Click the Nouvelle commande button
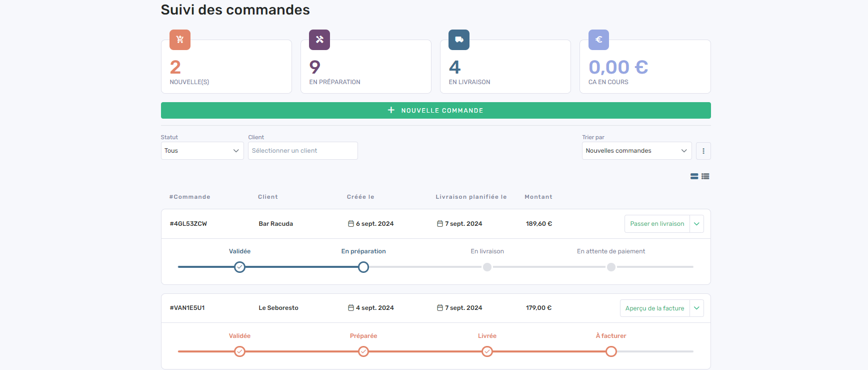 [x=436, y=110]
